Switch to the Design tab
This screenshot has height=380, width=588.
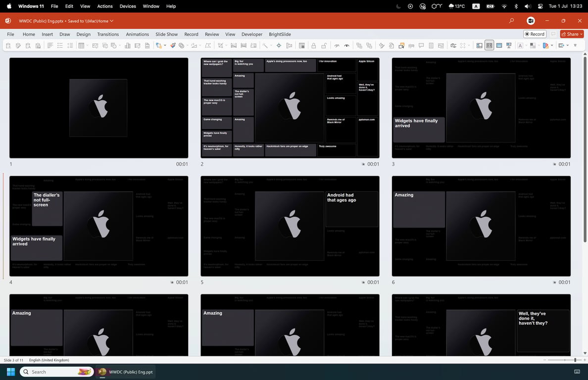83,34
